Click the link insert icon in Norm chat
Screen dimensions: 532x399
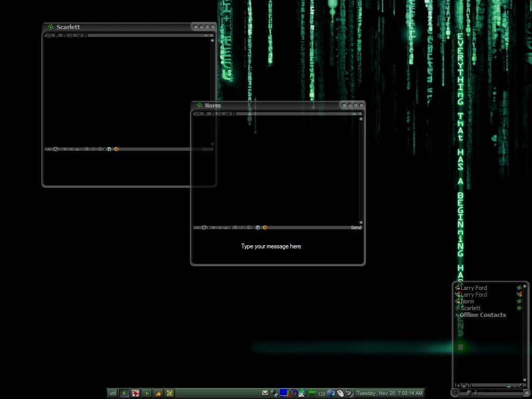coord(258,228)
